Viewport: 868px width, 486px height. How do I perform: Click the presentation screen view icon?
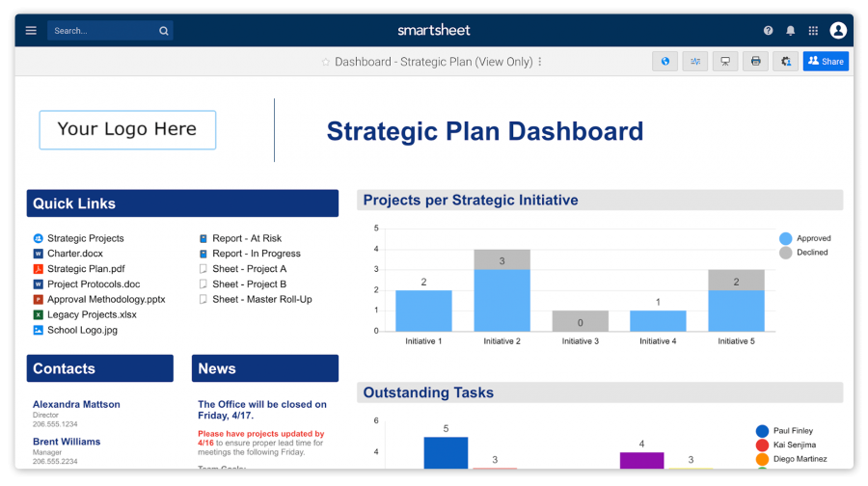point(725,62)
